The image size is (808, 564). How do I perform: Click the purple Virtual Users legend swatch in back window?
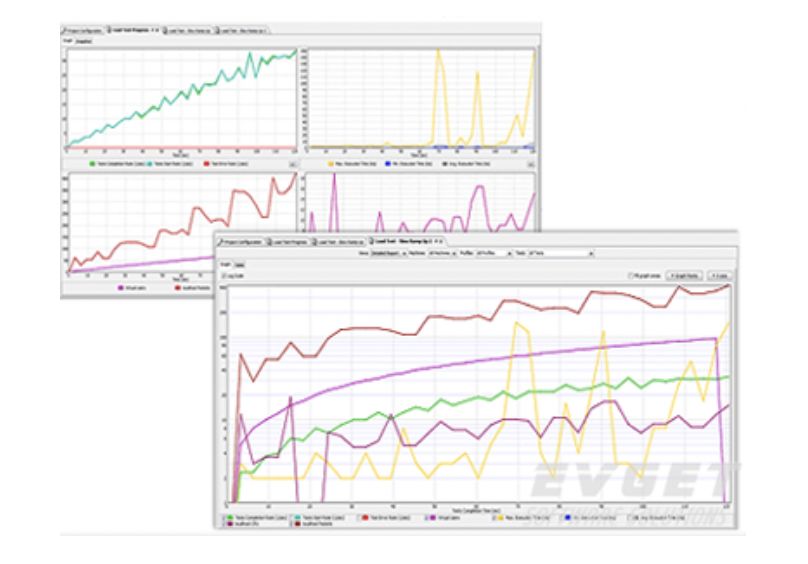[x=119, y=288]
